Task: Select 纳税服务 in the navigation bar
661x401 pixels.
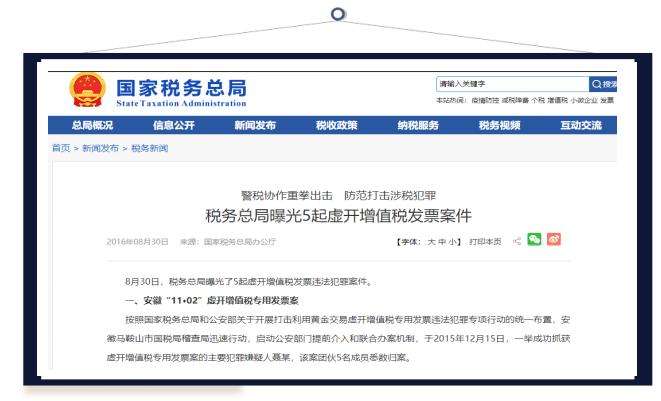Action: pos(418,125)
